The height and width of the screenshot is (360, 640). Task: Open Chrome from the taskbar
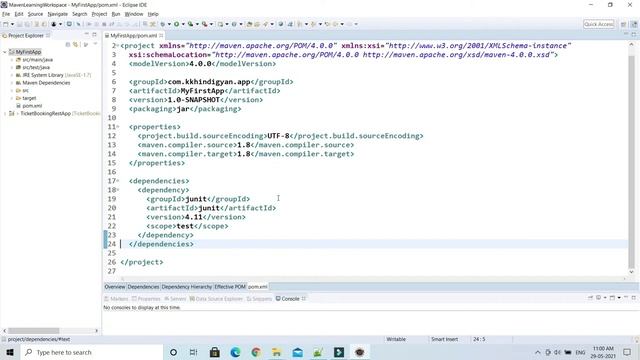point(256,352)
